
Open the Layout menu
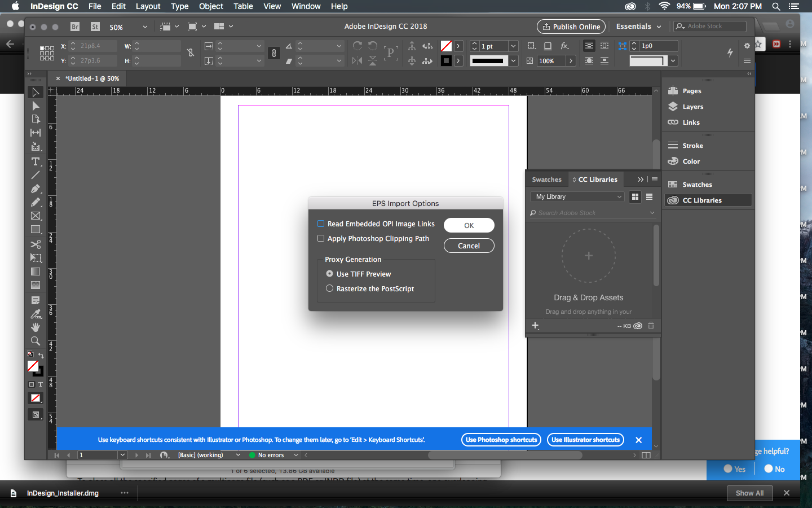tap(148, 6)
